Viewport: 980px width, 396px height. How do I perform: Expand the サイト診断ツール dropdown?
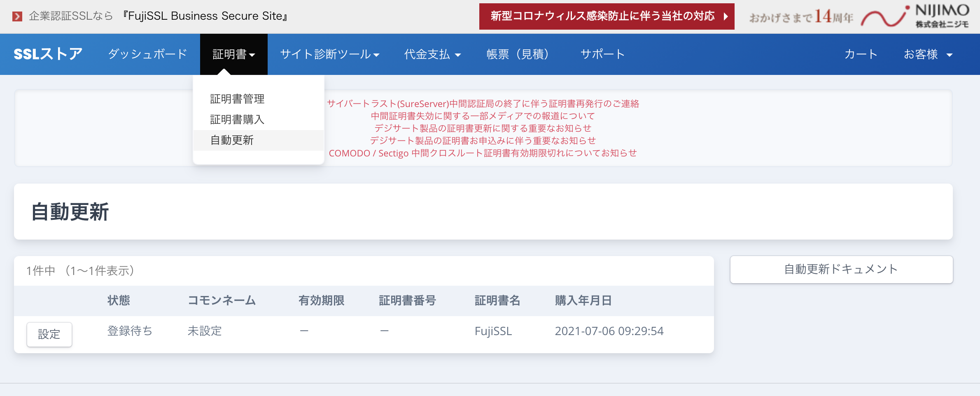(x=329, y=54)
